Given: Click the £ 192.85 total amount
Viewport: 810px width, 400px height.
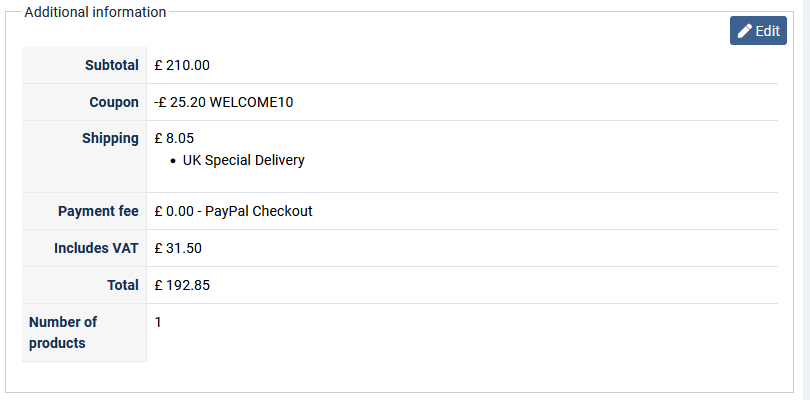Looking at the screenshot, I should [x=182, y=285].
